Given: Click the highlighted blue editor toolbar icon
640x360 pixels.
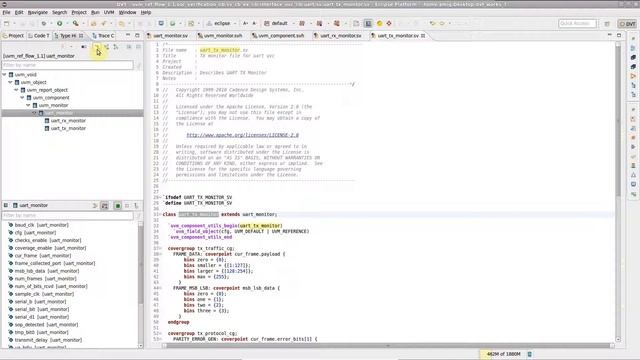Looking at the screenshot, I should pyautogui.click(x=368, y=24).
